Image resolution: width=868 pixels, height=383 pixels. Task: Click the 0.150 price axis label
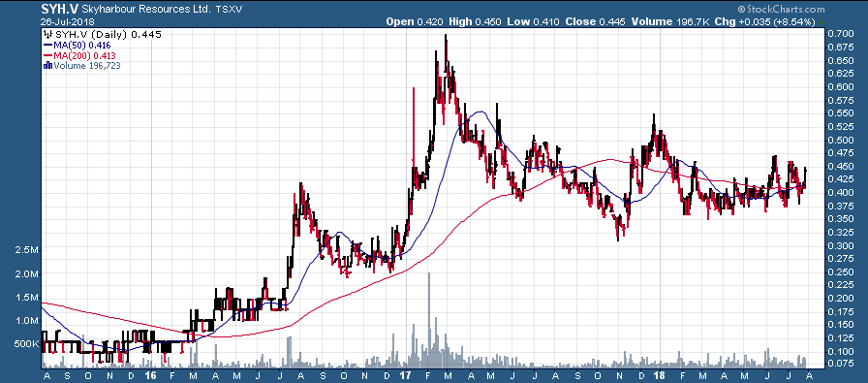click(x=840, y=325)
